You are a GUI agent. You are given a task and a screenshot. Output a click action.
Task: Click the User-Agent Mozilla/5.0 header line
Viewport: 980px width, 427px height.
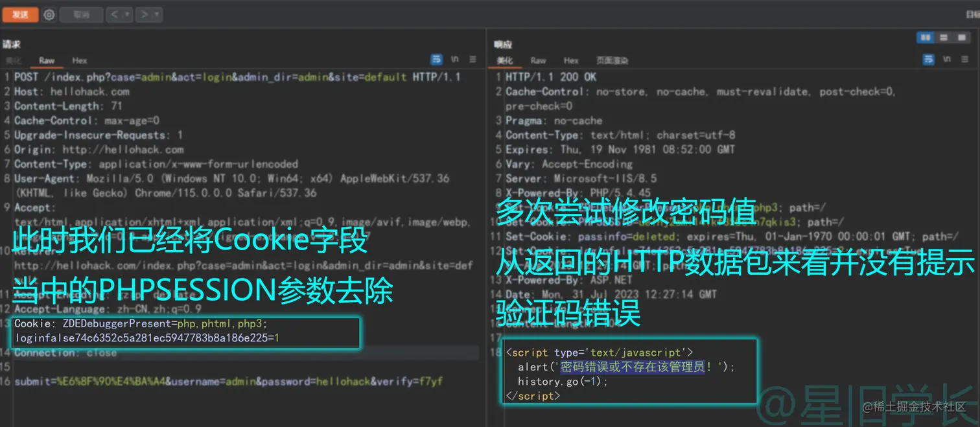pos(231,178)
